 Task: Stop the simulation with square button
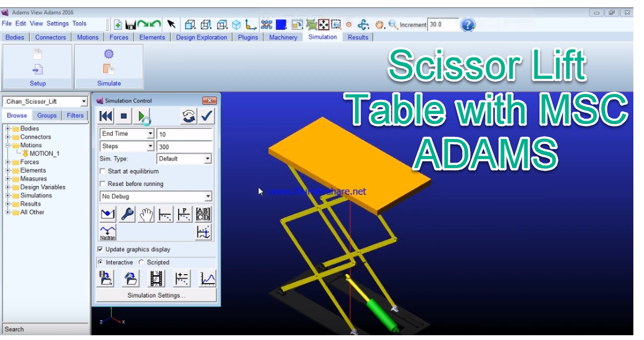[x=124, y=116]
